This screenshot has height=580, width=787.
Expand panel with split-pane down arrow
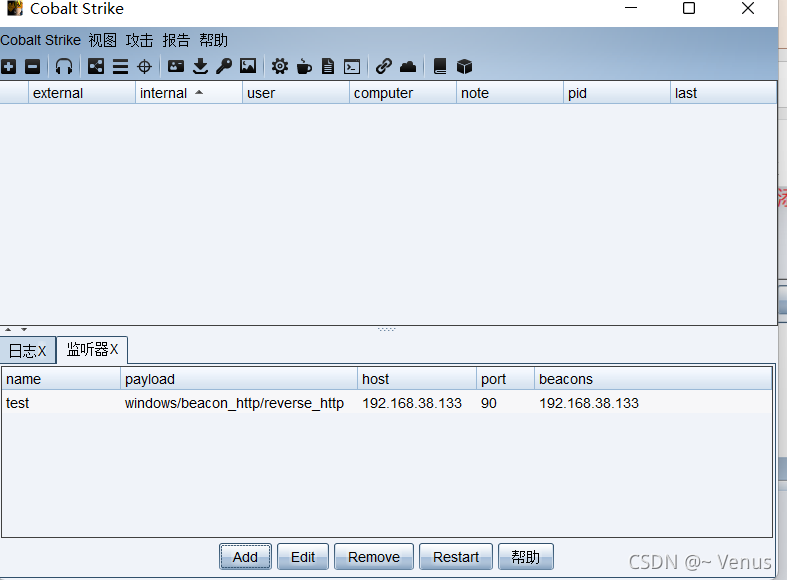[24, 330]
